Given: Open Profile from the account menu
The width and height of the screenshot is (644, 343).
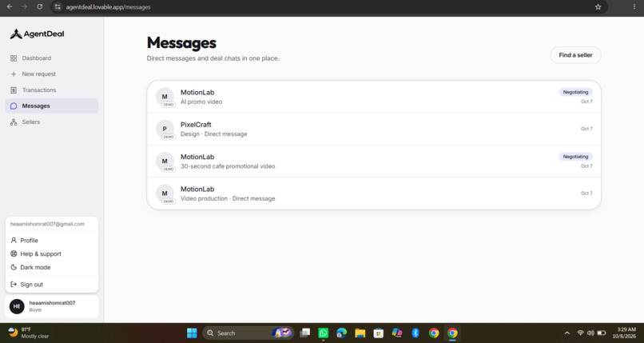Looking at the screenshot, I should tap(52, 241).
